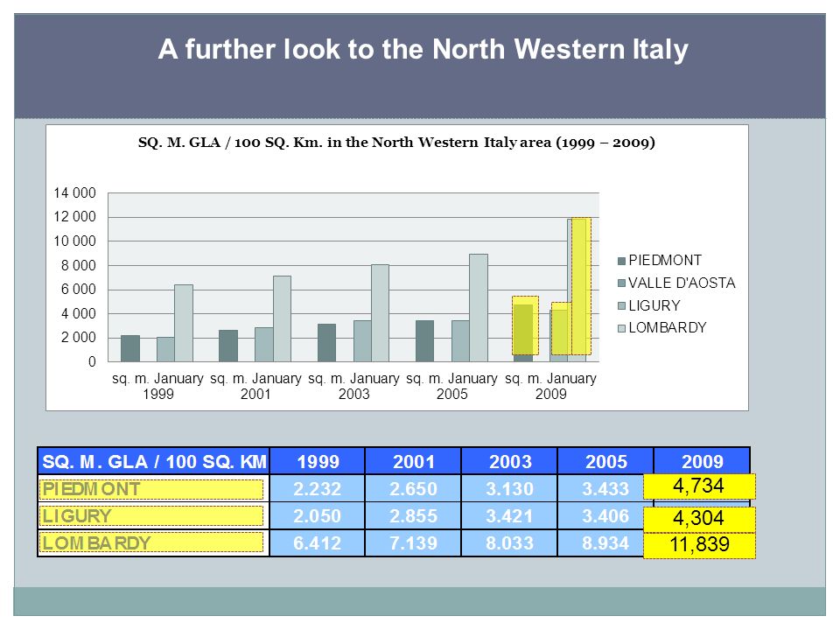Click the VALLE D'AOSTA legend label
This screenshot has height=630, width=840.
682,283
